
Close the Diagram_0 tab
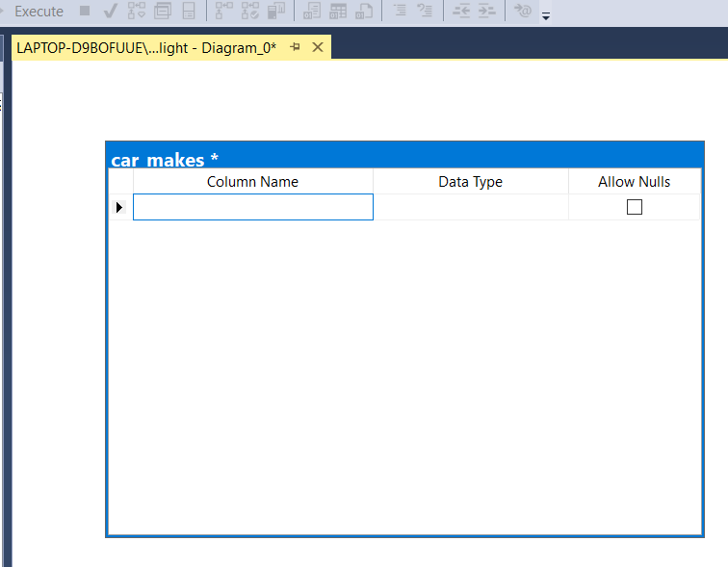tap(318, 47)
